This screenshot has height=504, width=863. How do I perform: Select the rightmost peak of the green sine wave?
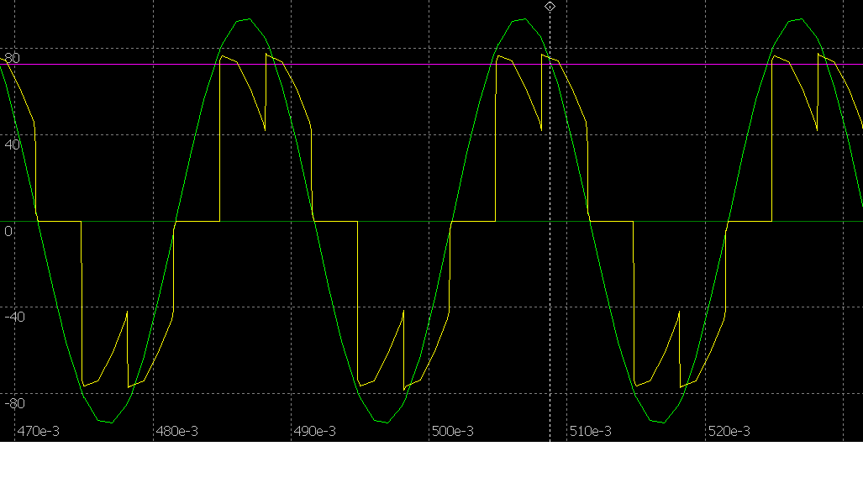[x=798, y=19]
